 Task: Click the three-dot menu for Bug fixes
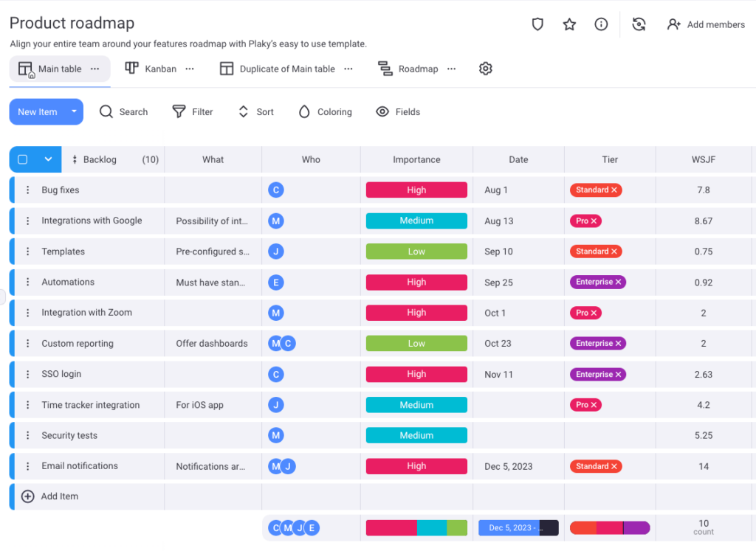click(28, 190)
